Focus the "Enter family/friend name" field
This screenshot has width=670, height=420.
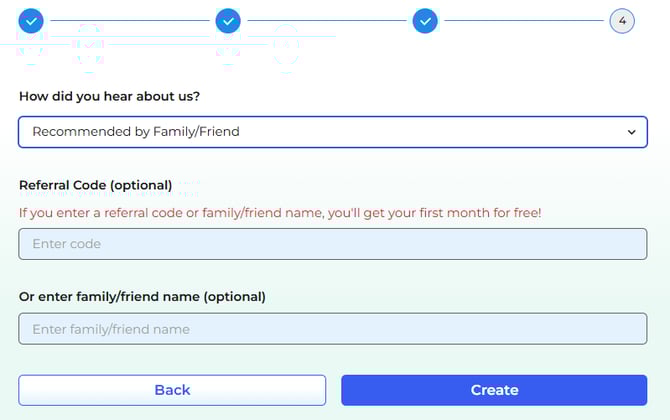coord(332,329)
